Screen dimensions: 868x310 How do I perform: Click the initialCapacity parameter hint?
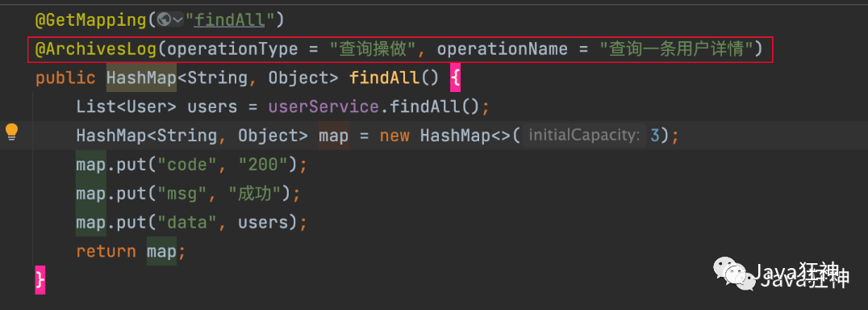pyautogui.click(x=584, y=135)
